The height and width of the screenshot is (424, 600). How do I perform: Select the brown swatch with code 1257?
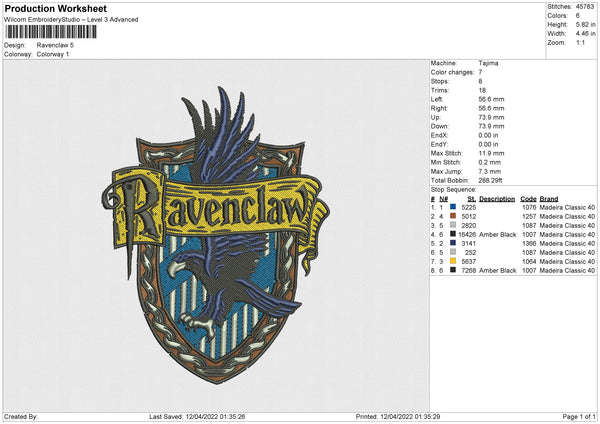(x=453, y=215)
